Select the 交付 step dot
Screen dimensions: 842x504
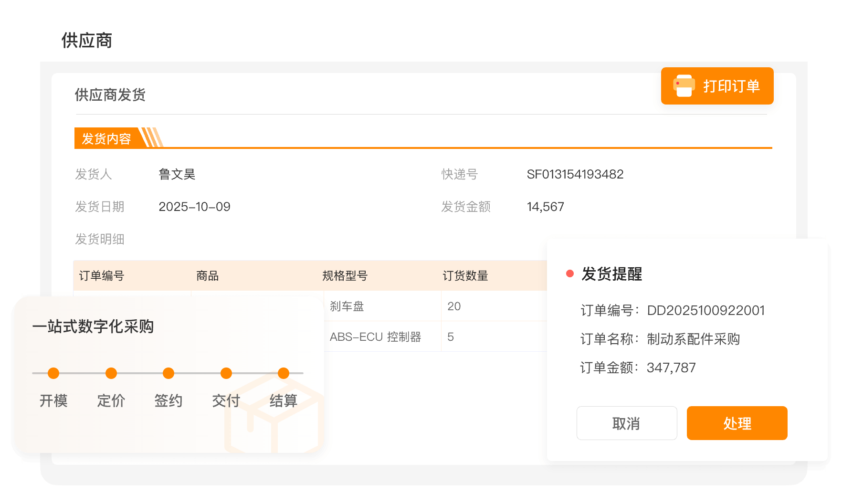(x=226, y=373)
